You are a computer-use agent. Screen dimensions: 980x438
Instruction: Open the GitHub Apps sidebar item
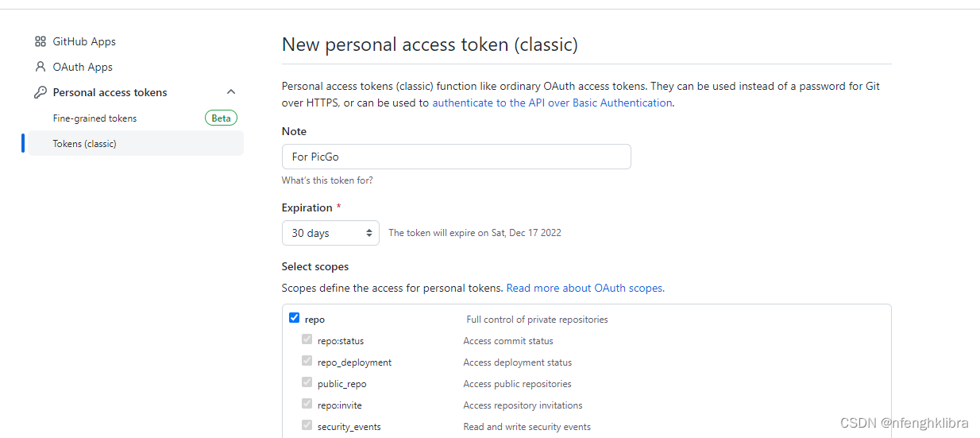click(x=84, y=41)
